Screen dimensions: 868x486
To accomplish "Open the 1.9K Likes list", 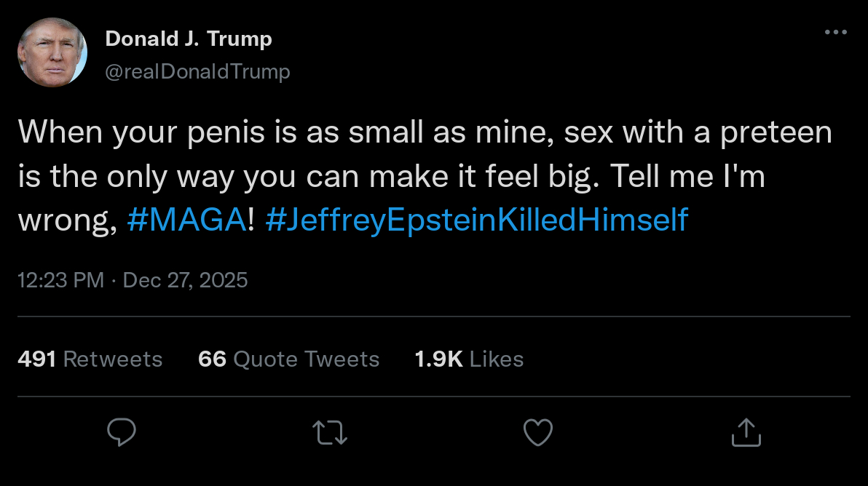I will click(469, 359).
